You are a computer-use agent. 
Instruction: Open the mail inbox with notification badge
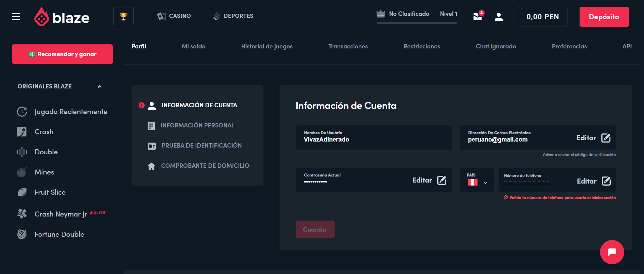pyautogui.click(x=478, y=16)
